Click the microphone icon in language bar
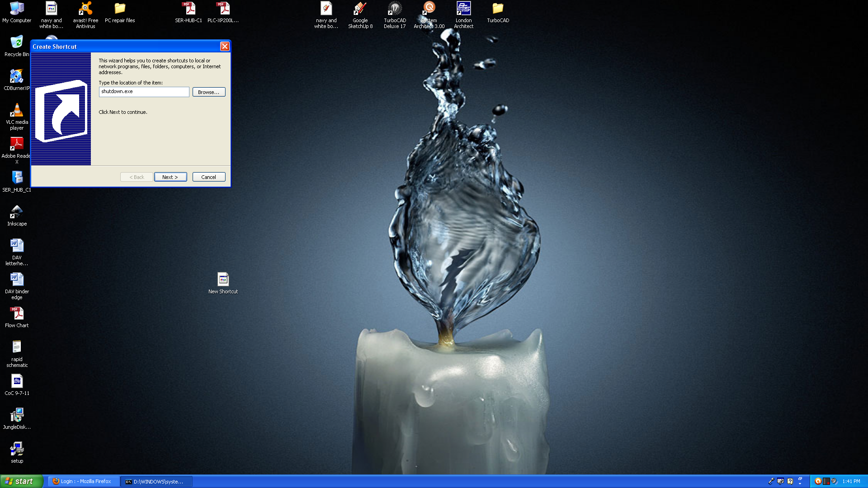Viewport: 868px width, 488px height. point(771,481)
